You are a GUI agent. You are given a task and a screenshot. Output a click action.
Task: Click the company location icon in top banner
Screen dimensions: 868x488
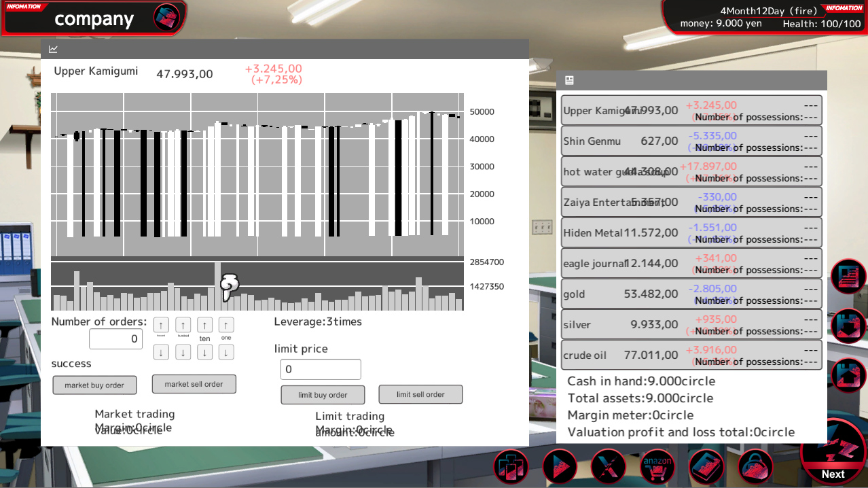(x=166, y=17)
